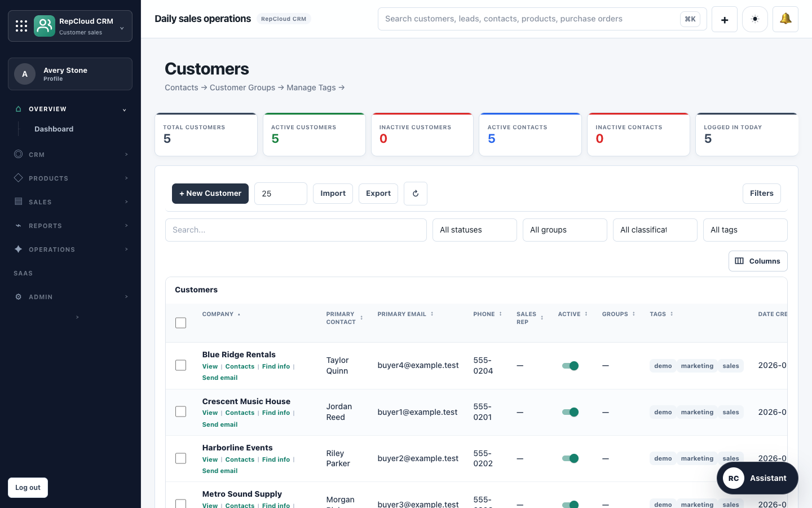Expand the CRM sidebar section chevron
The width and height of the screenshot is (812, 508).
pyautogui.click(x=126, y=154)
